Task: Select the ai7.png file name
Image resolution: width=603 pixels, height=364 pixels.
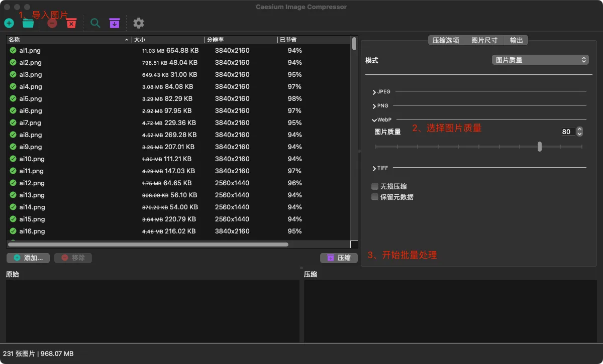Action: tap(30, 123)
